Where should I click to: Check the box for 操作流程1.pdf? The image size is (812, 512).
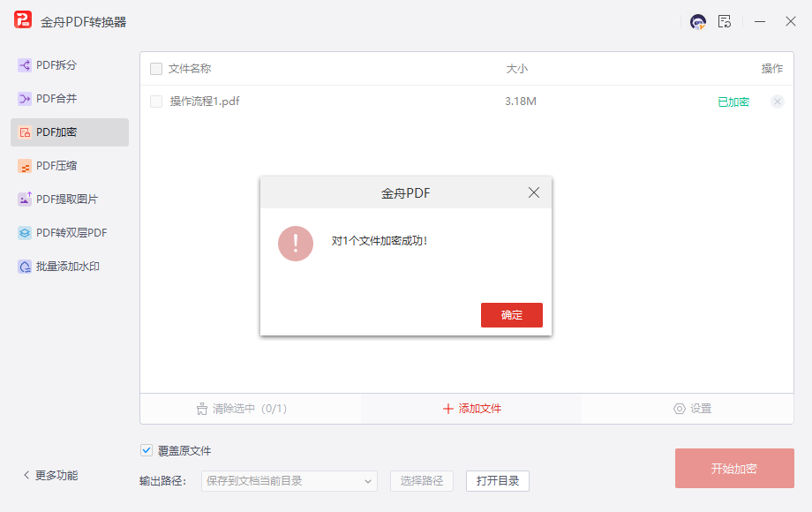[x=156, y=102]
